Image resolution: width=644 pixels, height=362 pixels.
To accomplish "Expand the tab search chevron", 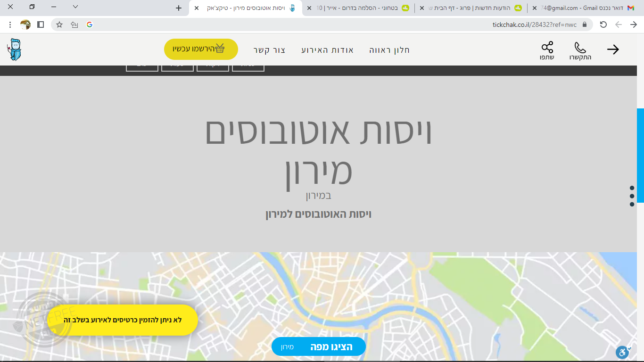I will [75, 7].
